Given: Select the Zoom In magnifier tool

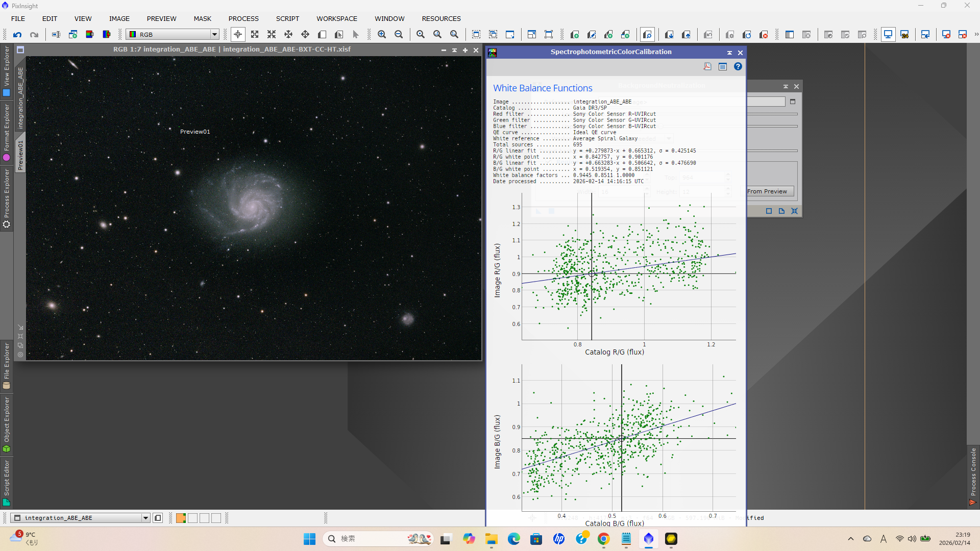Looking at the screenshot, I should coord(382,35).
